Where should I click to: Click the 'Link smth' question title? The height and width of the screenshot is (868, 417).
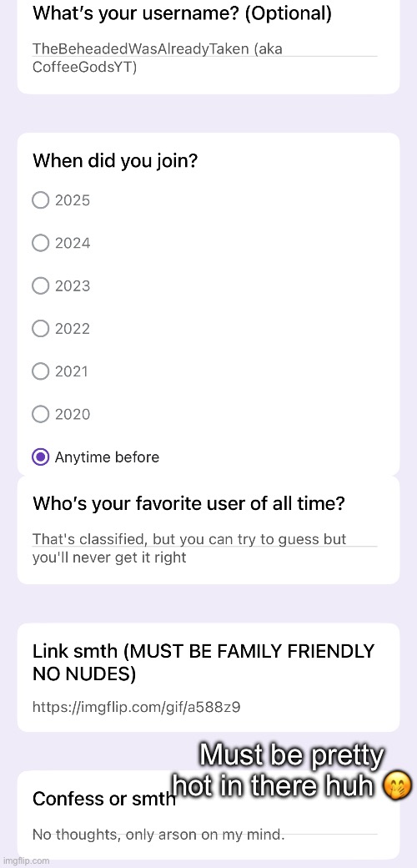click(203, 663)
